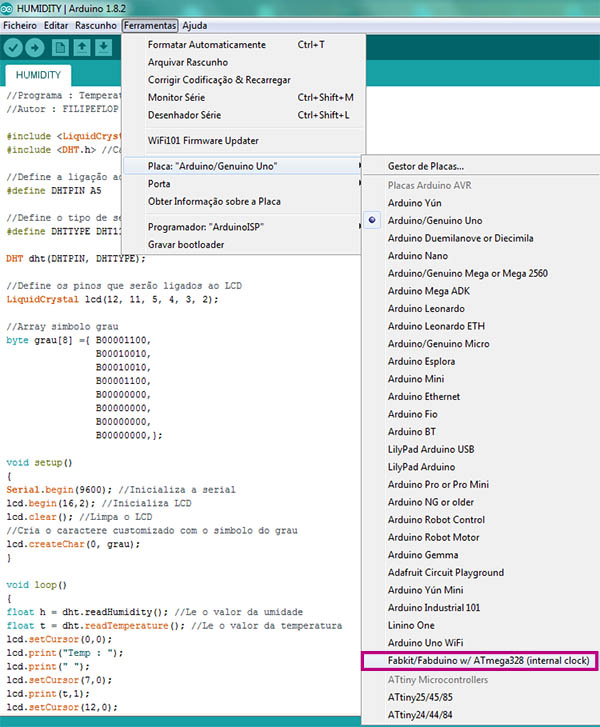Image resolution: width=600 pixels, height=727 pixels.
Task: Expand the Porta submenu
Action: pos(242,184)
